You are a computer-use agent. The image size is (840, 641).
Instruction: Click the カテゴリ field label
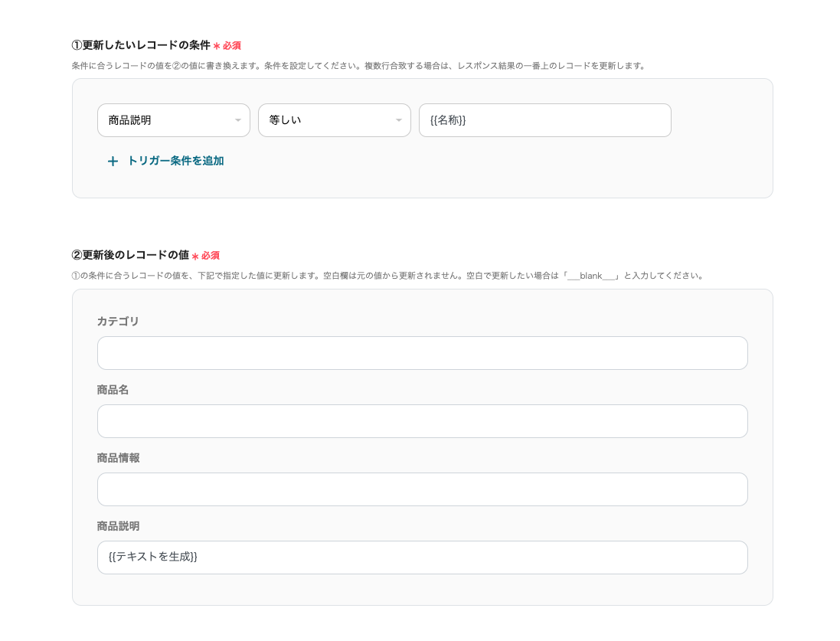click(118, 321)
